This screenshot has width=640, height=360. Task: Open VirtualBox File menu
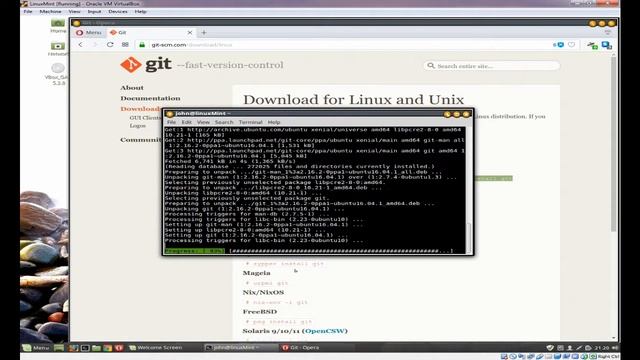[x=28, y=11]
